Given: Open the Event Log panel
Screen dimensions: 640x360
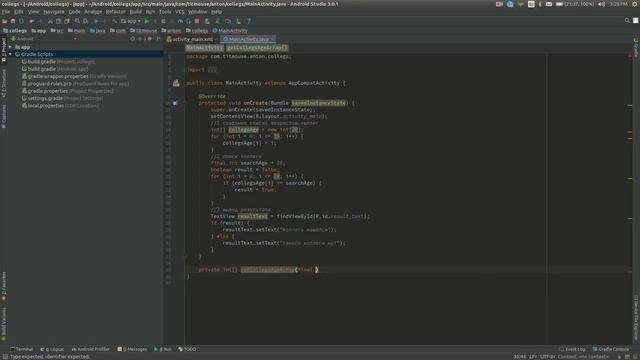Looking at the screenshot, I should tap(572, 349).
